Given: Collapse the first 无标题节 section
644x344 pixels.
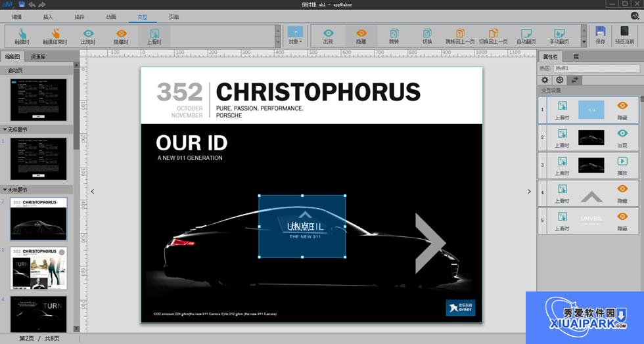Looking at the screenshot, I should 5,129.
